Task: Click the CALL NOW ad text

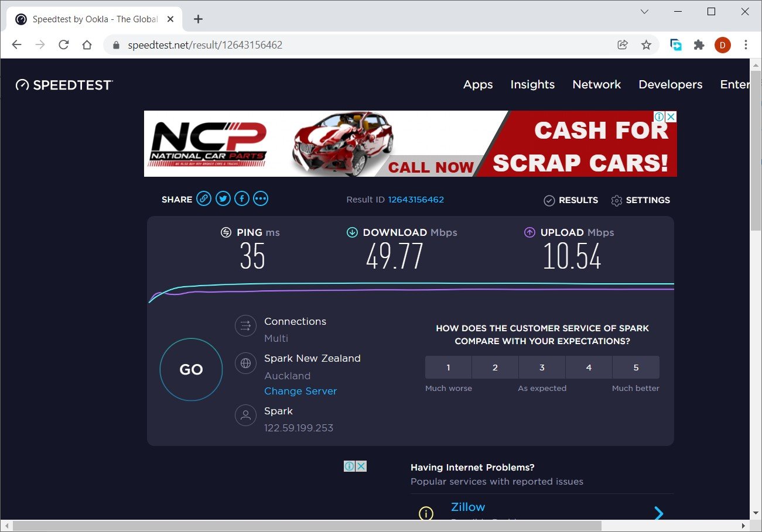Action: pos(430,167)
